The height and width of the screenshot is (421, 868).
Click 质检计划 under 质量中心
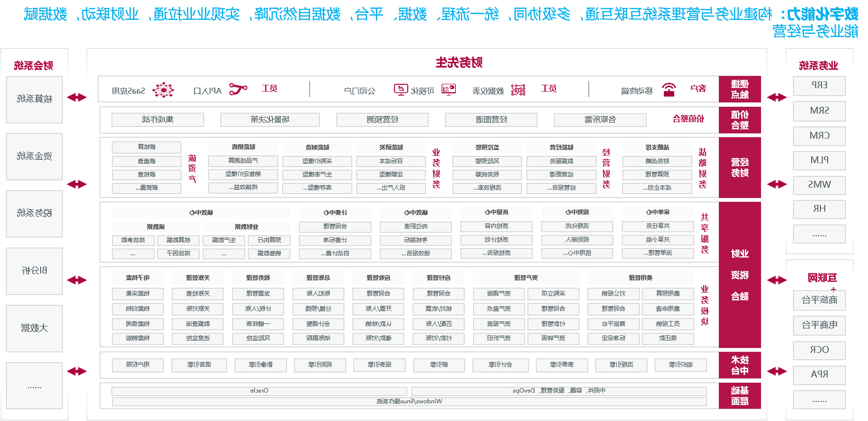point(497,240)
